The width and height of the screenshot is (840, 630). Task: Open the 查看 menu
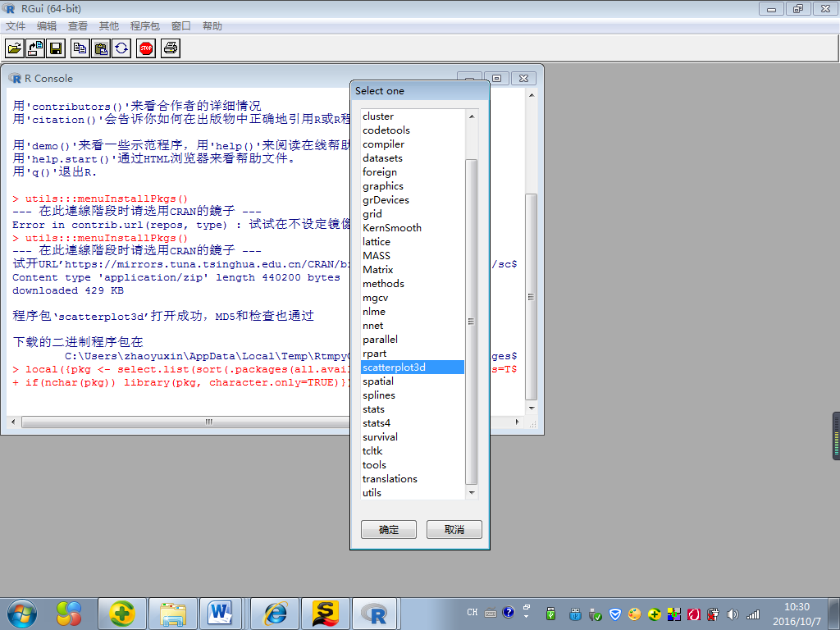pyautogui.click(x=78, y=25)
